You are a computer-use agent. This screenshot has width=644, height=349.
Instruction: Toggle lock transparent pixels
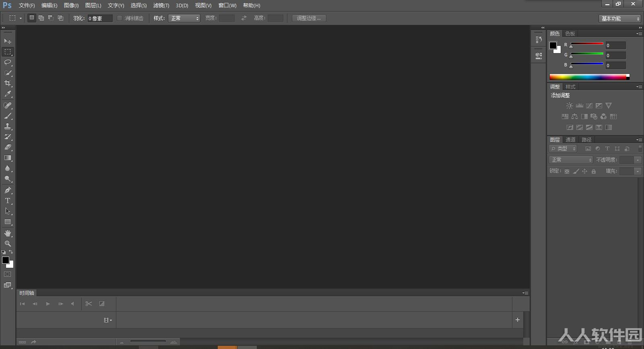coord(567,171)
